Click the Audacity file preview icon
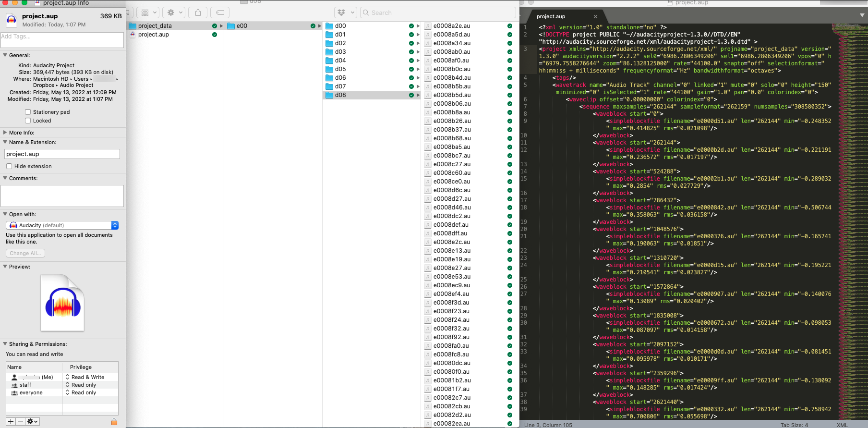The image size is (868, 428). coord(62,303)
